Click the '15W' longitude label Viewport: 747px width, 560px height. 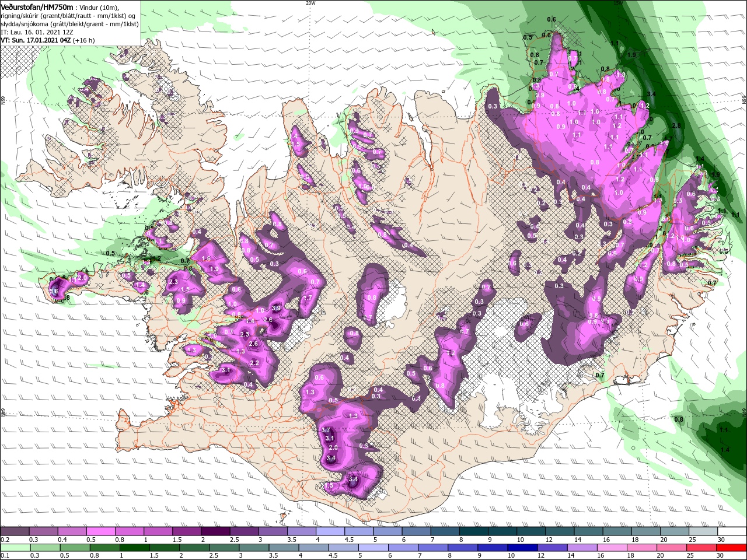click(617, 3)
